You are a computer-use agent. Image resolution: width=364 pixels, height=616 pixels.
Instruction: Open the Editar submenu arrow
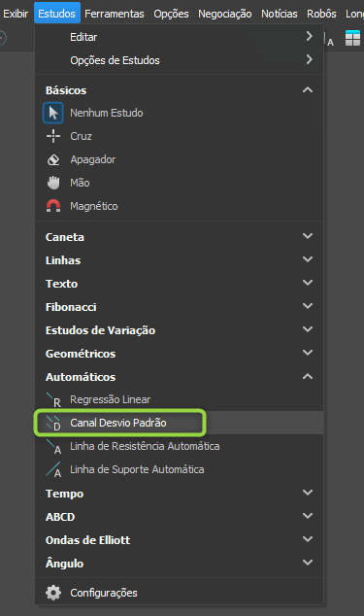pos(309,37)
